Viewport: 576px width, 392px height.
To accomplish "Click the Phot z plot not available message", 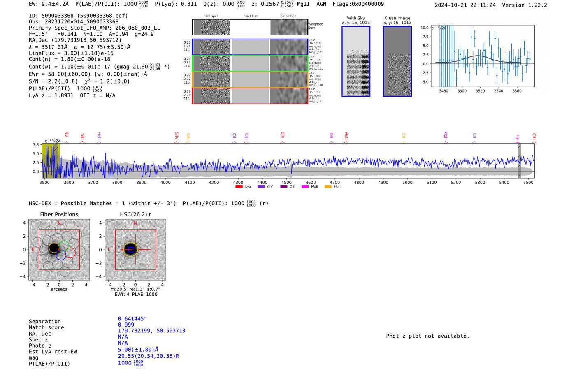I will [427, 336].
